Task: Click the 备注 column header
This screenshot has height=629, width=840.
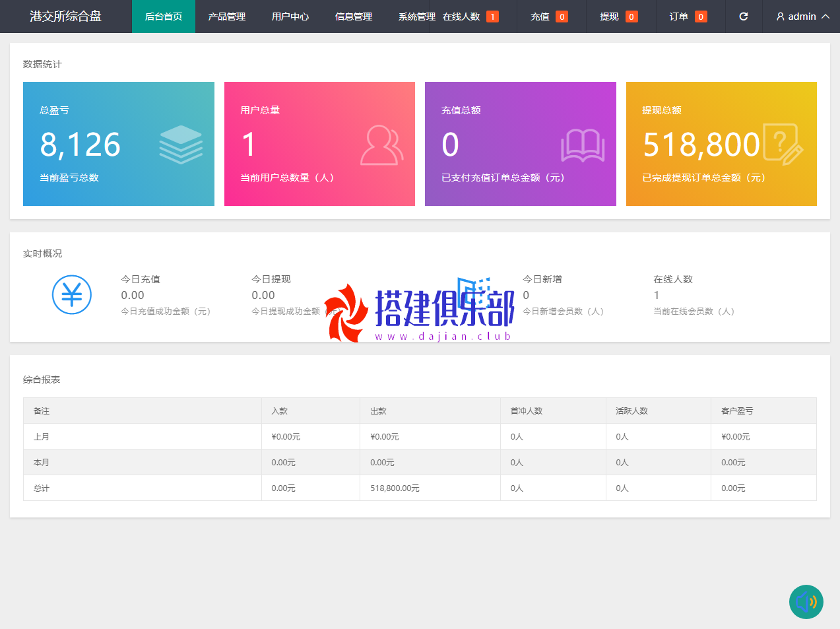Action: pos(42,411)
